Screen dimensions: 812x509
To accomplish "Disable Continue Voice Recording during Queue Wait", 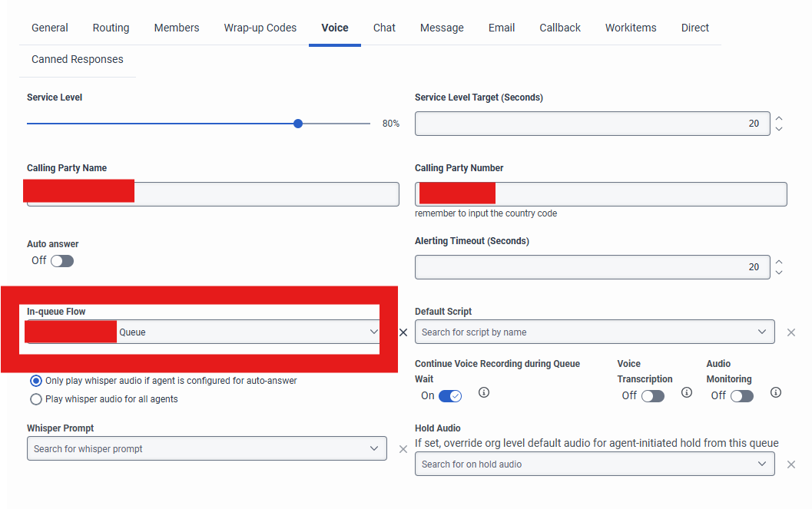I will (450, 396).
